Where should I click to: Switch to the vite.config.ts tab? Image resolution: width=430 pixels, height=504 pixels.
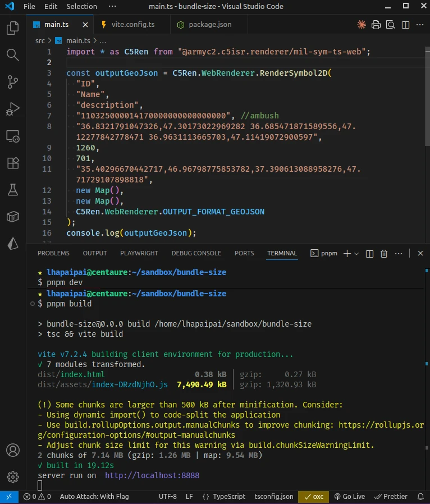tap(134, 25)
